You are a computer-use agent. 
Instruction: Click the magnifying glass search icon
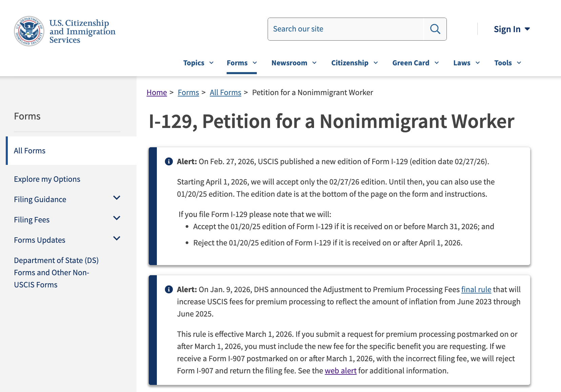(x=435, y=29)
